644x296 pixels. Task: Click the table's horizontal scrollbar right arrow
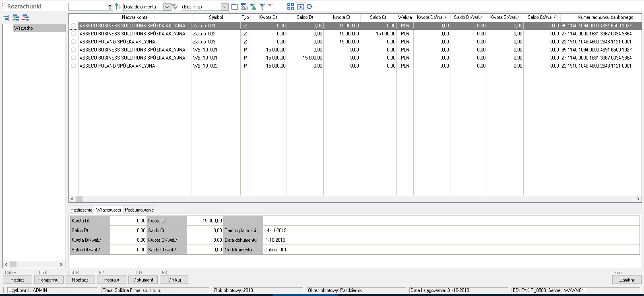click(x=638, y=199)
